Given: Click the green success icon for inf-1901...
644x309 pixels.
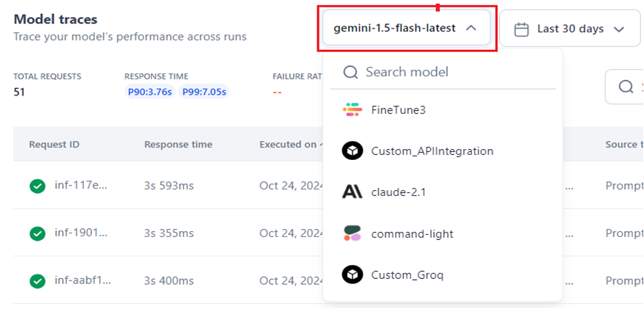Looking at the screenshot, I should point(37,233).
